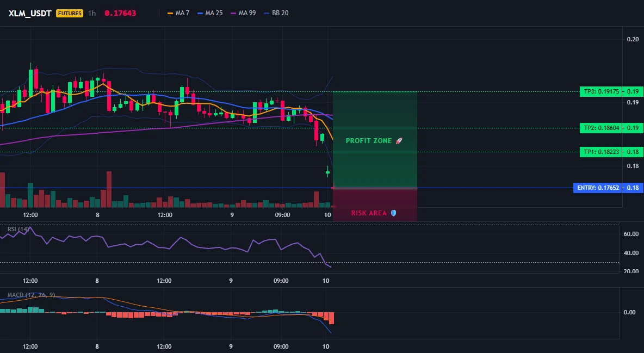Click the XLM_USDT symbol name
This screenshot has width=644, height=353.
coord(30,13)
